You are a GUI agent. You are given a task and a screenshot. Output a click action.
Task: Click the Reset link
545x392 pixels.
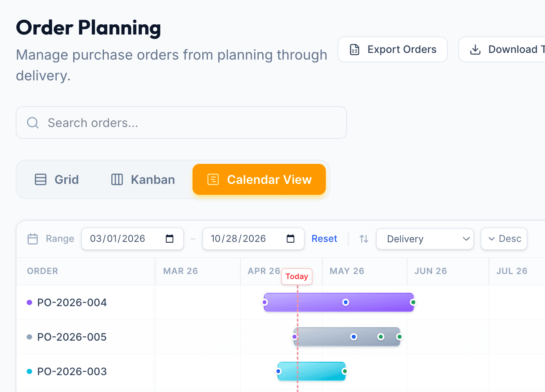[324, 239]
